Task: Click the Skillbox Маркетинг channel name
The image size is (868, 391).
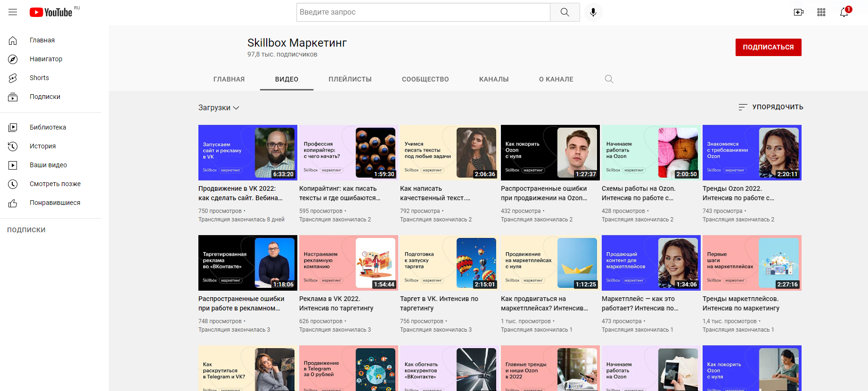Action: point(297,43)
